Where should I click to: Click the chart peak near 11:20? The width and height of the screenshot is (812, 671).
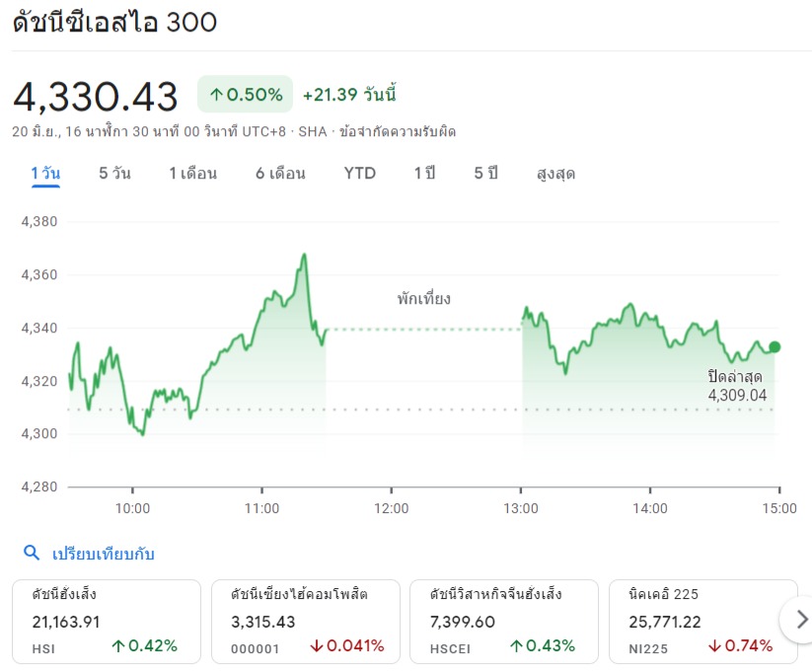point(304,255)
